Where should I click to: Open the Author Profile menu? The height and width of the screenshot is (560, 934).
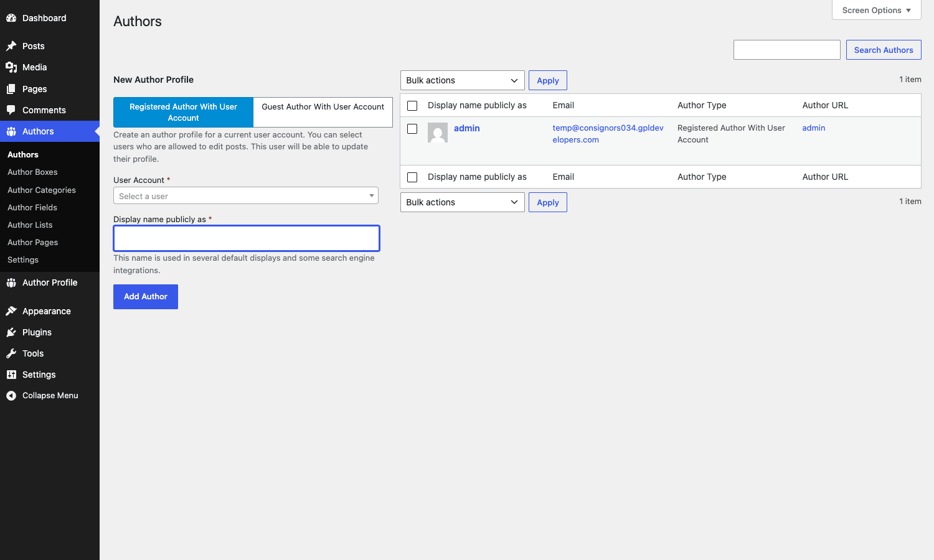[x=50, y=282]
